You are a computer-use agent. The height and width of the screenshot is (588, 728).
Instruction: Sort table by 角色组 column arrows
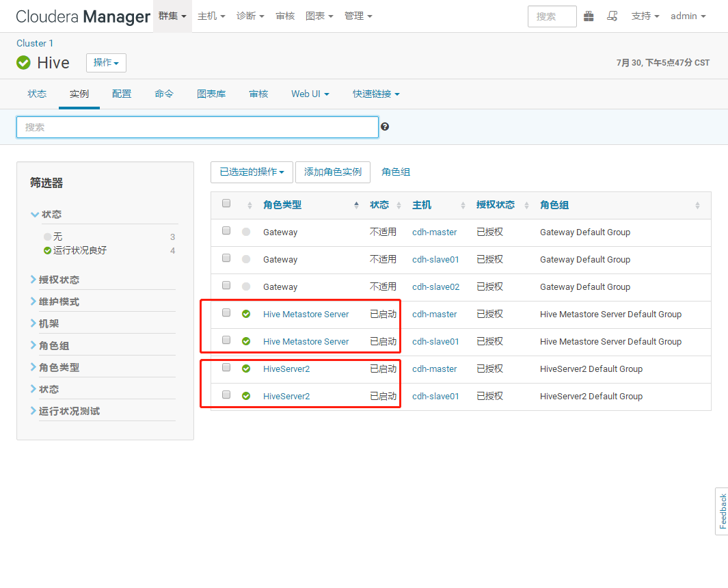tap(697, 205)
